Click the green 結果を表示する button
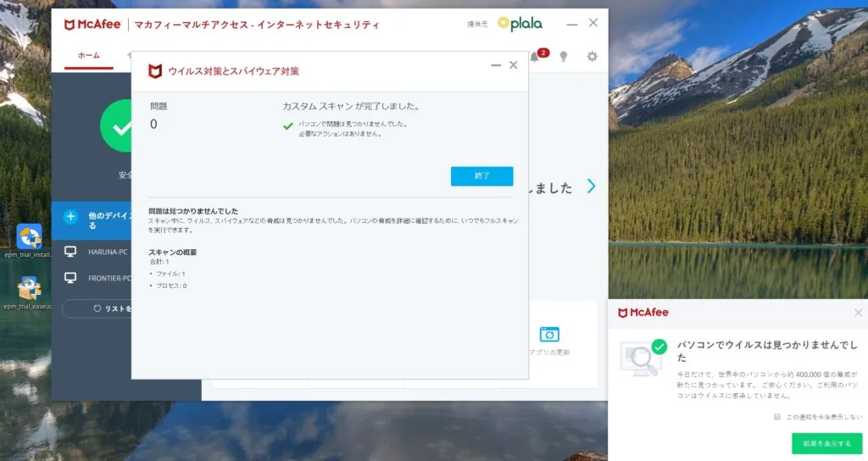Viewport: 868px width, 461px height. (x=826, y=443)
